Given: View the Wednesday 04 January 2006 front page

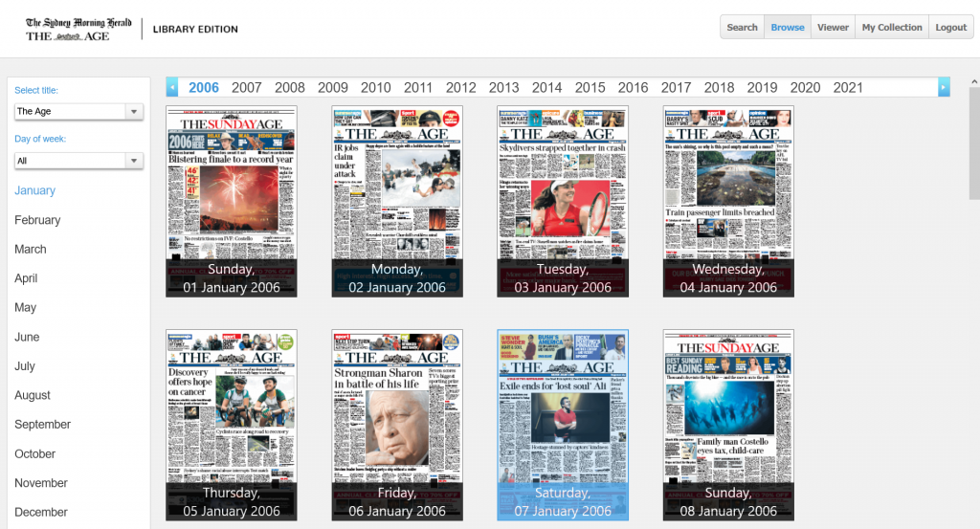Looking at the screenshot, I should point(728,201).
